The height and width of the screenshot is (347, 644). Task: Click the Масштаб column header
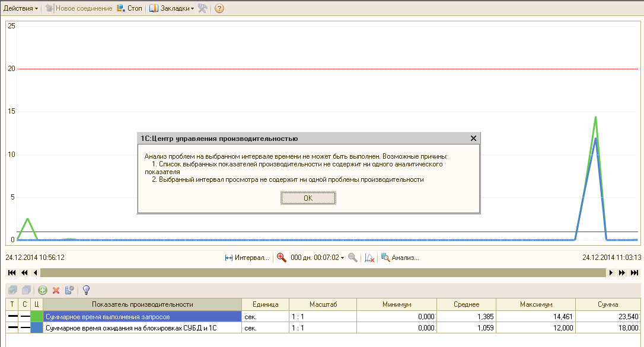(323, 304)
